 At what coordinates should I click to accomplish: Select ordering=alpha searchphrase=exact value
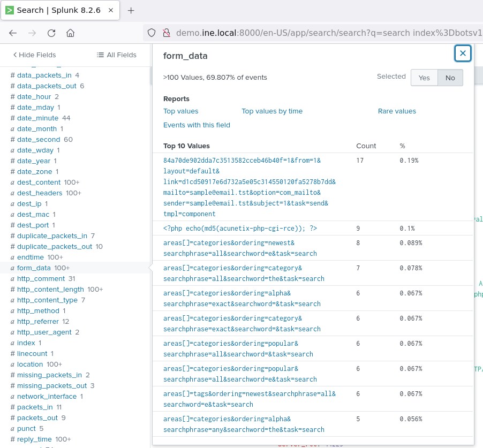[242, 298]
